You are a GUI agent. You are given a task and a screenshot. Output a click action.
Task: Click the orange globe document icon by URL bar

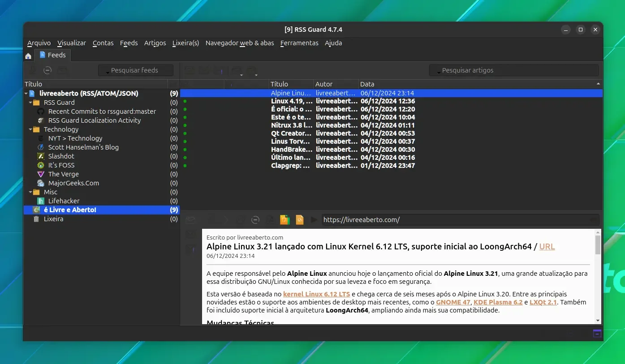click(x=299, y=220)
